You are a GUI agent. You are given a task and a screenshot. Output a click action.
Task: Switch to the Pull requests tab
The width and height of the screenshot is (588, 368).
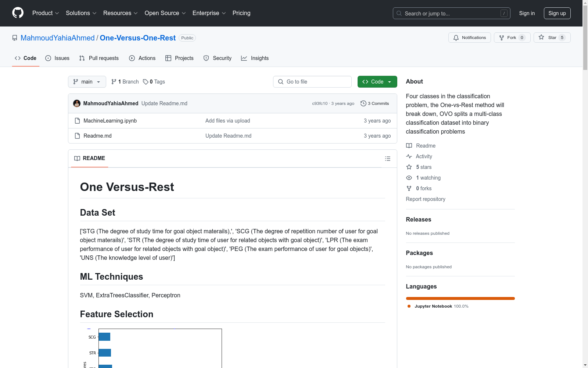tap(99, 58)
